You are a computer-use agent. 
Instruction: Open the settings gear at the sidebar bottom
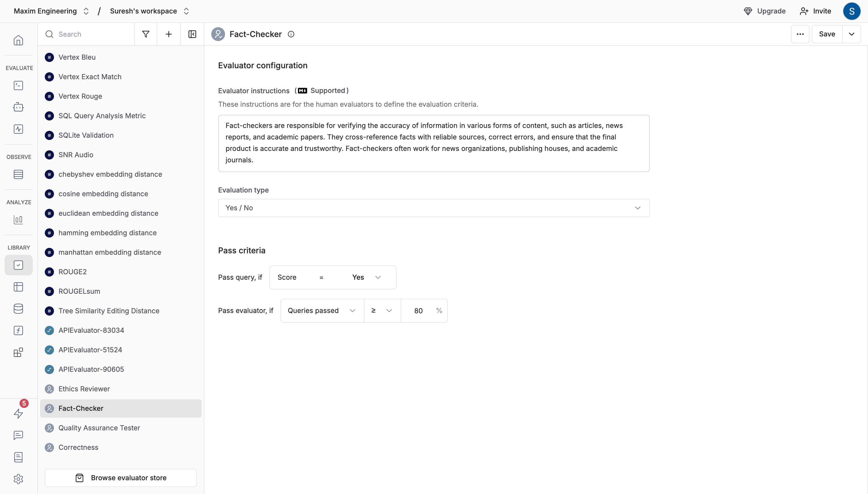coord(18,479)
